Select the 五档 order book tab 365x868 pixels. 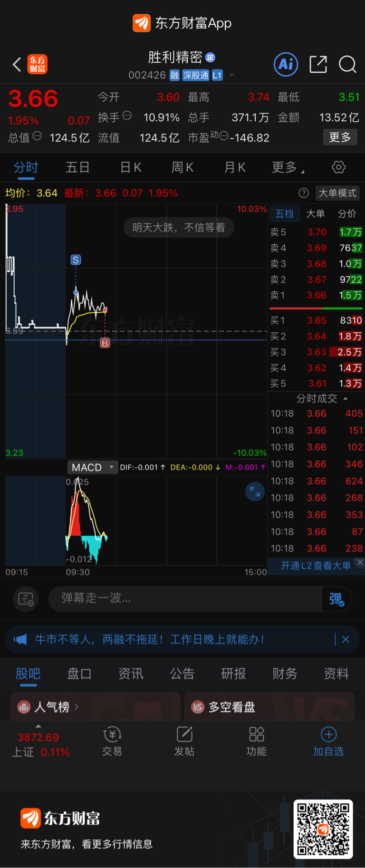tap(284, 213)
